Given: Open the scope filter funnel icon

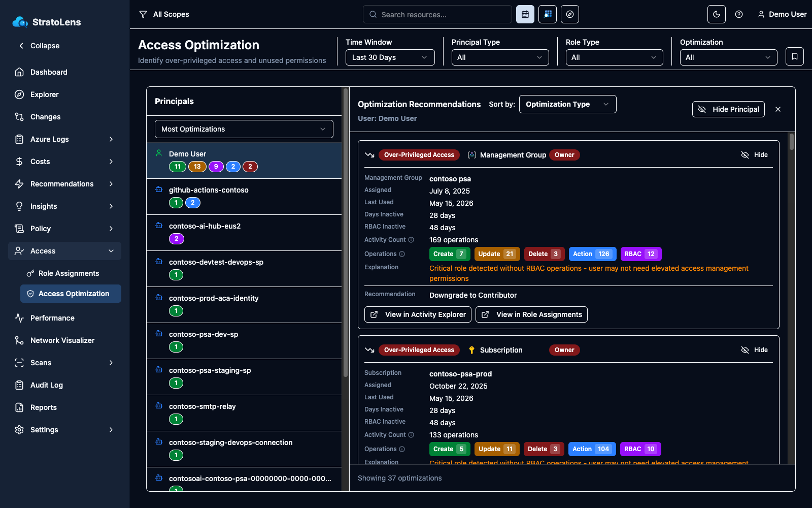Looking at the screenshot, I should 143,14.
